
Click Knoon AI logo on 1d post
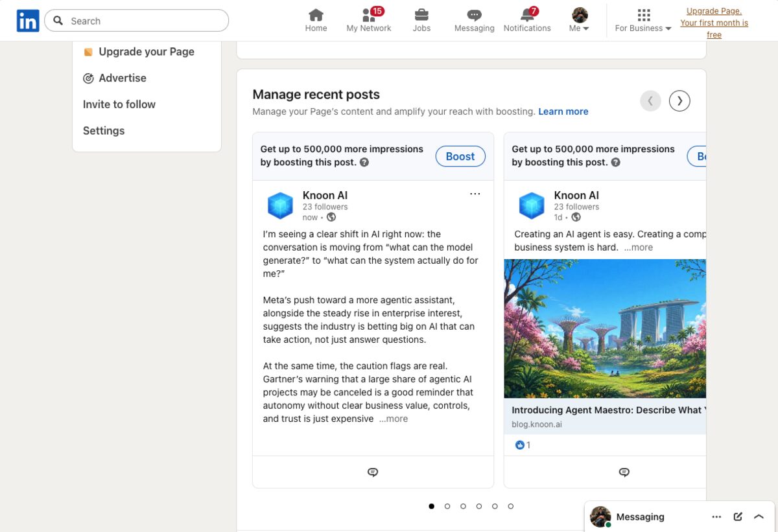(532, 206)
